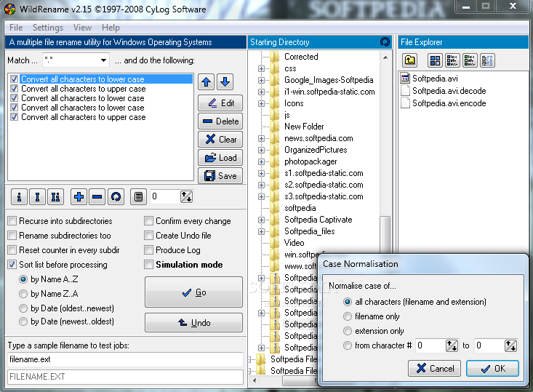Click the 'Ii' title case job icon

pyautogui.click(x=55, y=197)
